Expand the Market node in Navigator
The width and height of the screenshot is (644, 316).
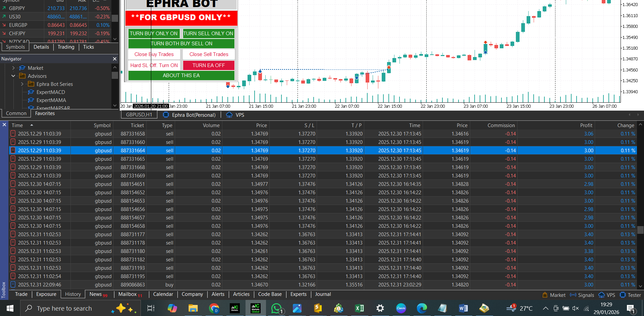(13, 68)
